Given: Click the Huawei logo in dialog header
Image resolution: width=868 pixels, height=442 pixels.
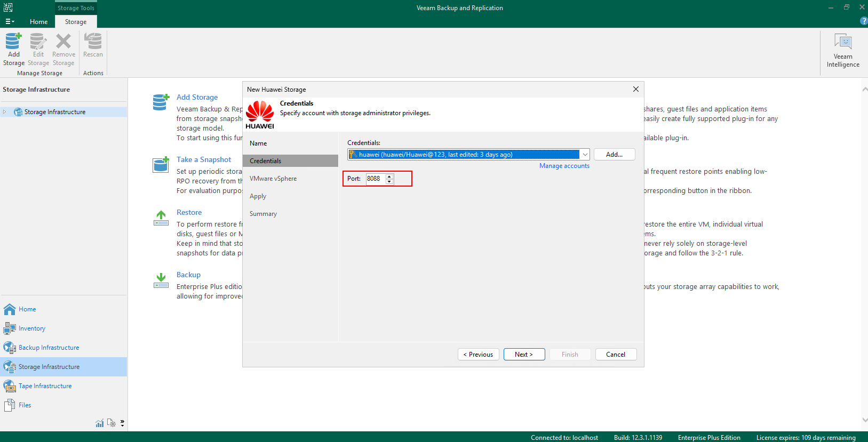Looking at the screenshot, I should [260, 115].
